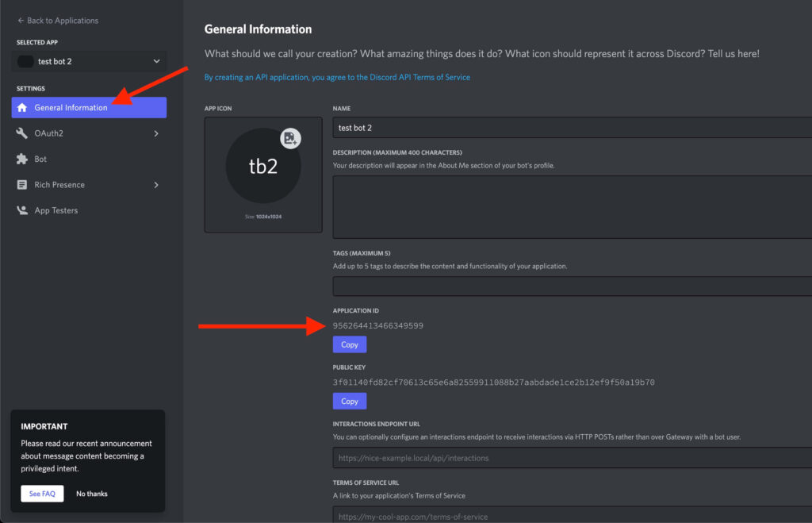Click the General Information page heading

tap(258, 29)
